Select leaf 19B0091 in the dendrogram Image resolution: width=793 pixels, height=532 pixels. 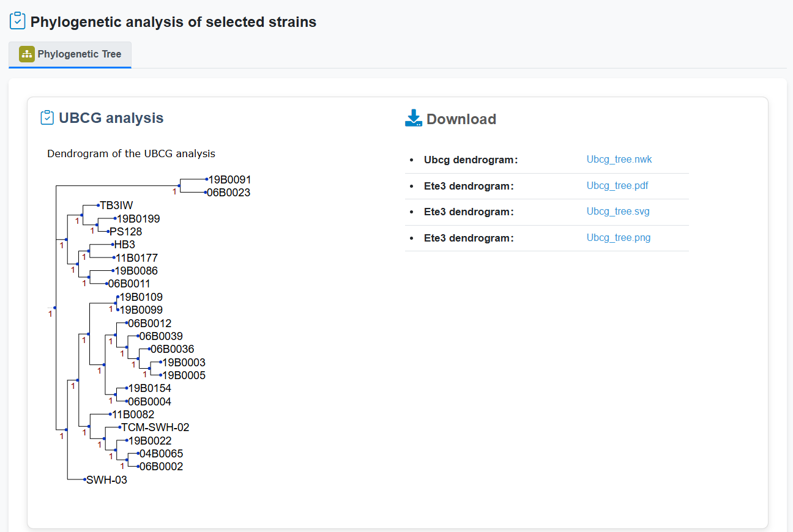coord(229,180)
